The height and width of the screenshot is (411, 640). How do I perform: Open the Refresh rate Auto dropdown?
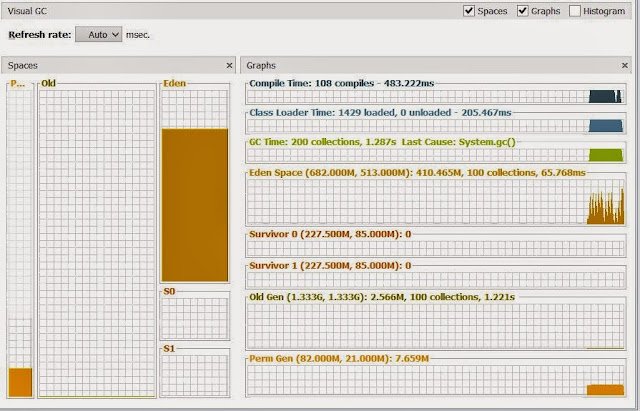pos(98,35)
